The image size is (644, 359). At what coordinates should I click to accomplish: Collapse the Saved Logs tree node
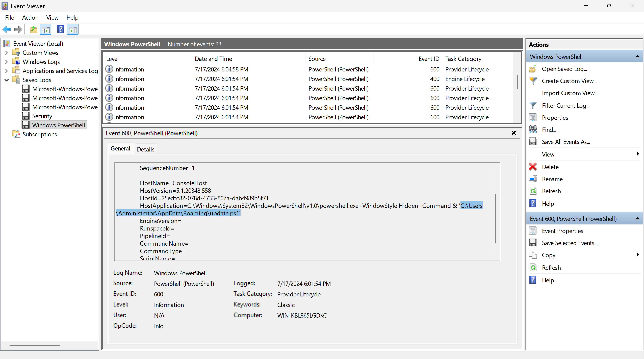point(7,80)
